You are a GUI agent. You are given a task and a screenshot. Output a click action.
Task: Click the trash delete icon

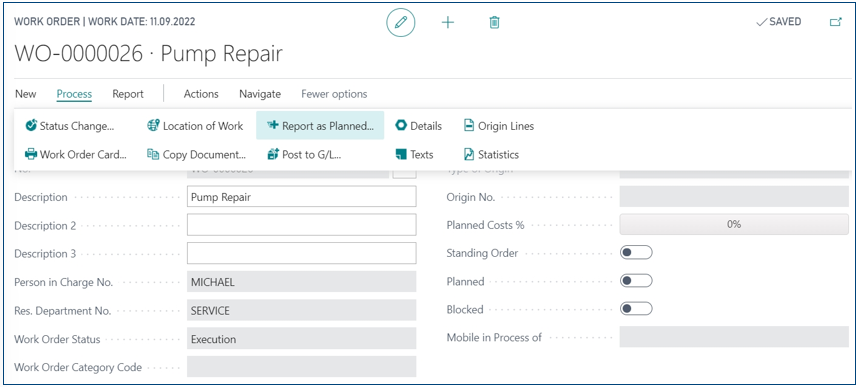pos(494,22)
